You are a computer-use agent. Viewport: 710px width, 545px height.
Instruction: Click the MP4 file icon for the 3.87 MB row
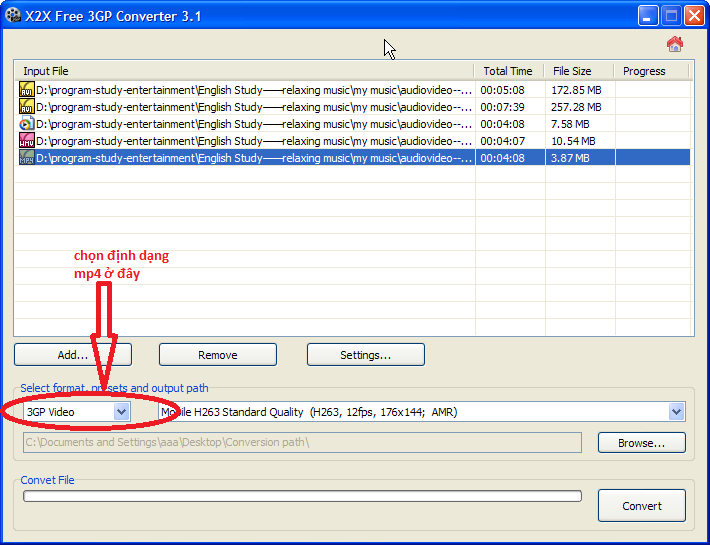point(26,158)
